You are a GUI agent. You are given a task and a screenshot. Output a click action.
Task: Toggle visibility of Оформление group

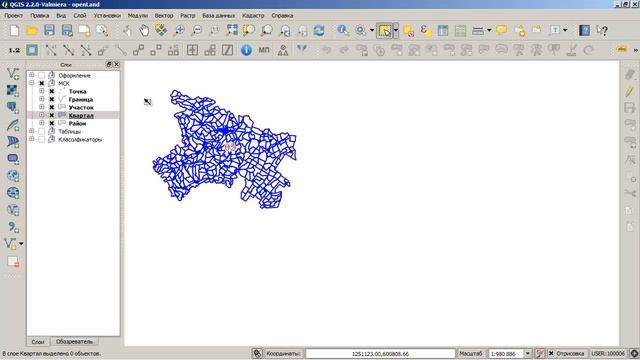(x=42, y=76)
